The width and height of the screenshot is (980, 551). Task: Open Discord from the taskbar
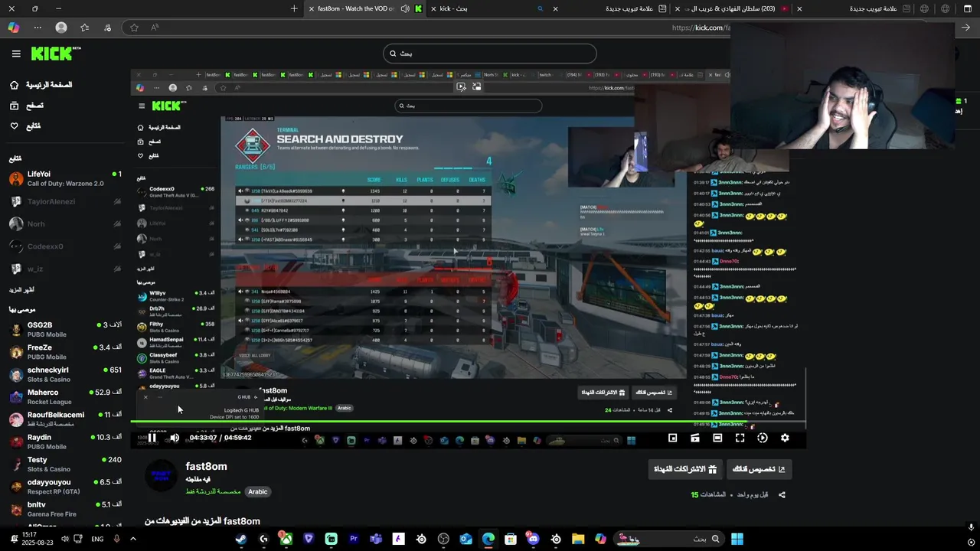(x=534, y=539)
